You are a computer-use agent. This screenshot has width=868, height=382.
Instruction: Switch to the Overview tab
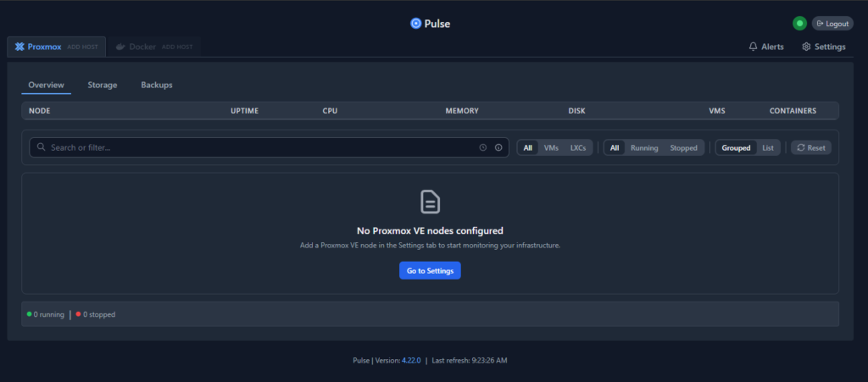46,86
